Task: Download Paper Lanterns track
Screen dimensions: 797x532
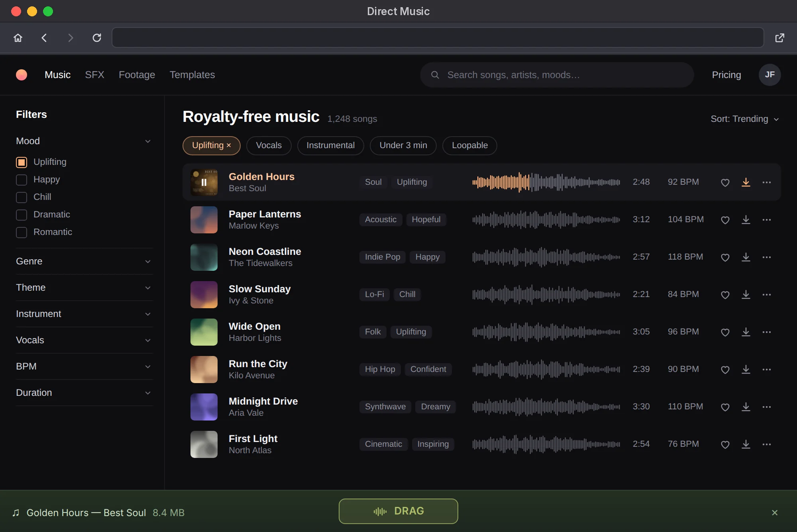Action: tap(746, 220)
